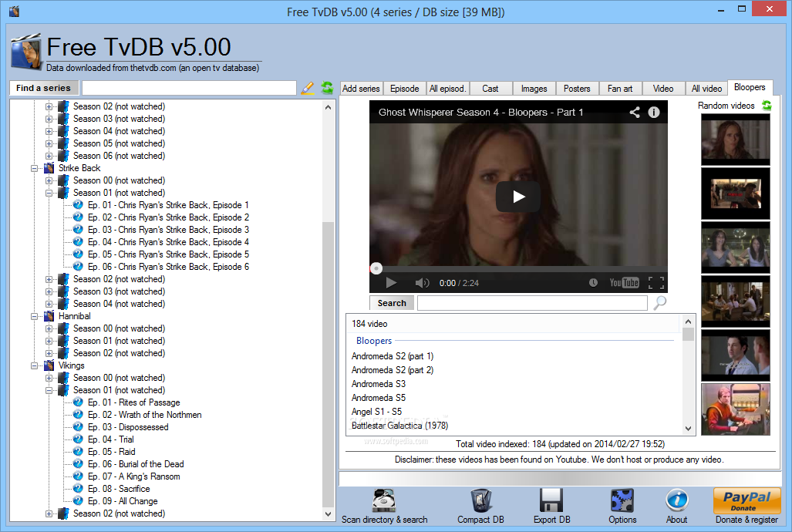Open Options
Screen dimensions: 792x532
coord(622,500)
